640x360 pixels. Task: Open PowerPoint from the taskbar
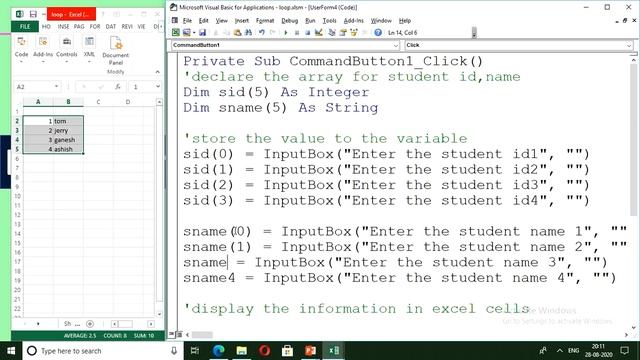(311, 351)
